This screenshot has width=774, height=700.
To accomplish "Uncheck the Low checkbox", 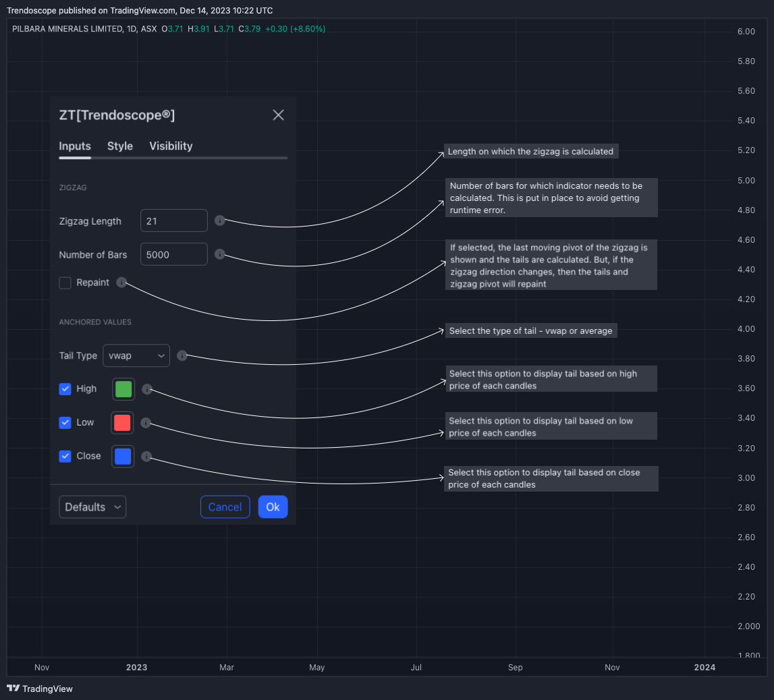I will pyautogui.click(x=65, y=422).
